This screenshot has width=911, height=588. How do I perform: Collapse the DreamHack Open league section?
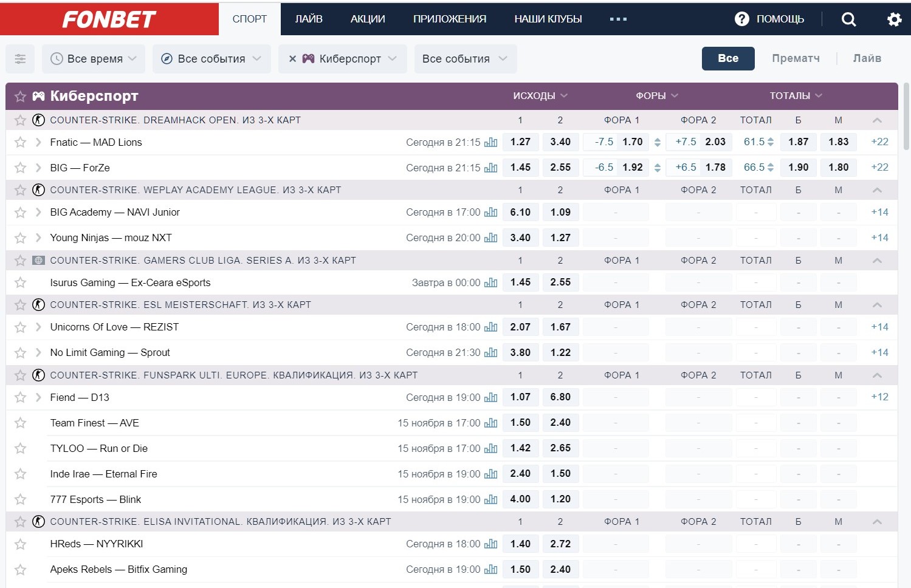pyautogui.click(x=877, y=120)
